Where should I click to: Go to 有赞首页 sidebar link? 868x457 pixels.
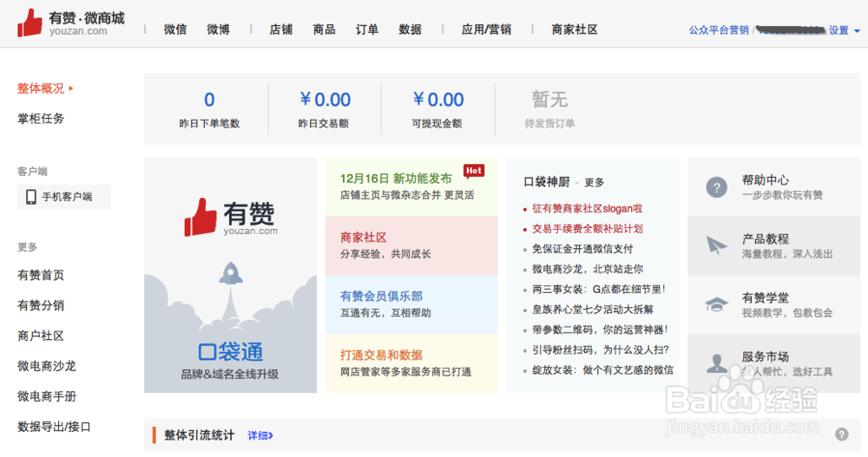pos(41,275)
